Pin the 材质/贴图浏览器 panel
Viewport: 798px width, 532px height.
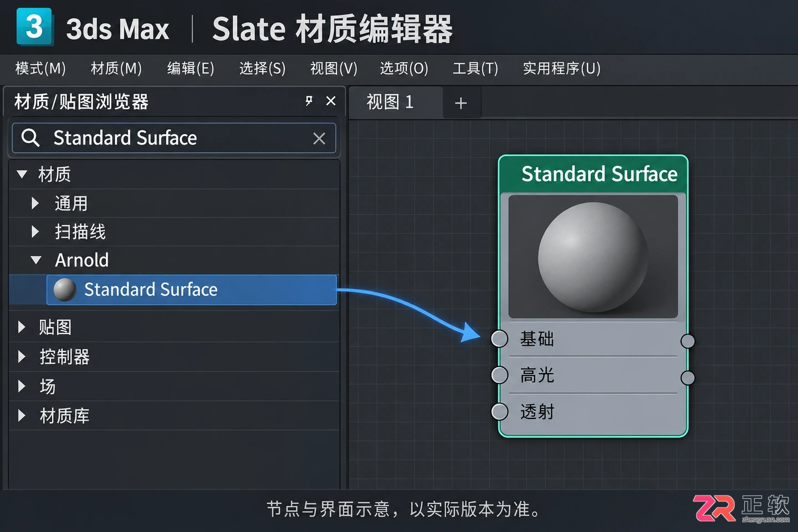(309, 101)
